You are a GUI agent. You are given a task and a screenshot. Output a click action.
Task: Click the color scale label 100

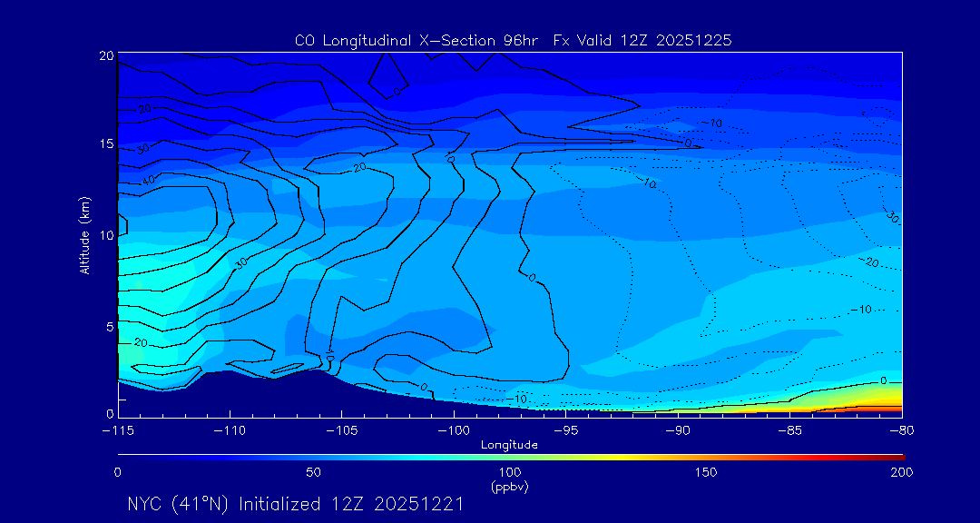[x=510, y=472]
